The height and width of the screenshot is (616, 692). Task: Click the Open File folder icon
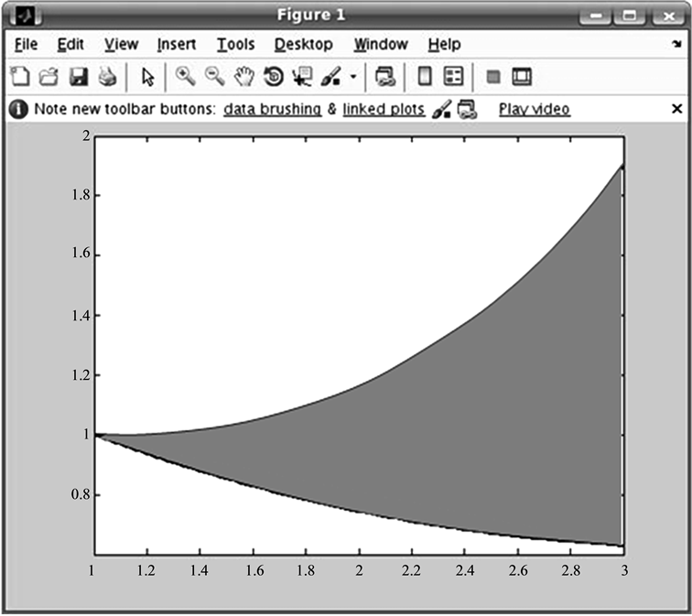(x=49, y=77)
